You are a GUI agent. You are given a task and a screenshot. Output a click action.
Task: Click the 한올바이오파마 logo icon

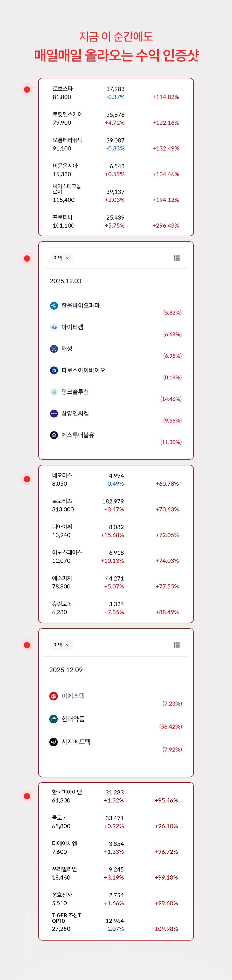point(54,305)
